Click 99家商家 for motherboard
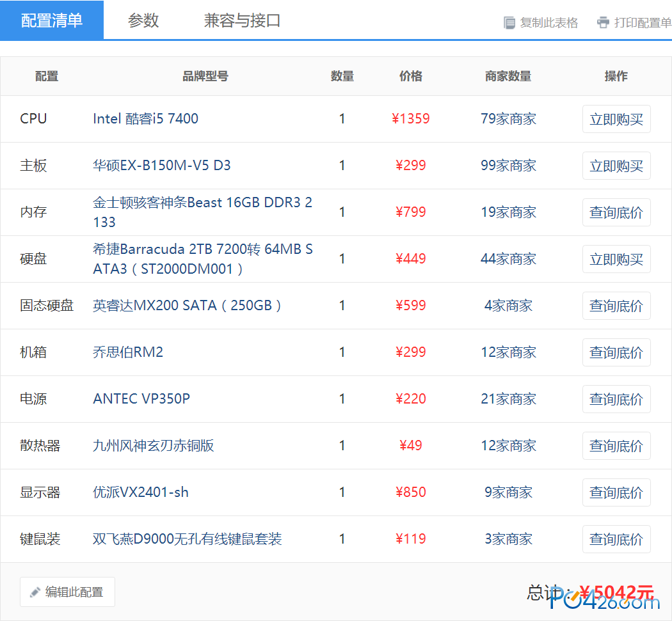 [x=508, y=165]
